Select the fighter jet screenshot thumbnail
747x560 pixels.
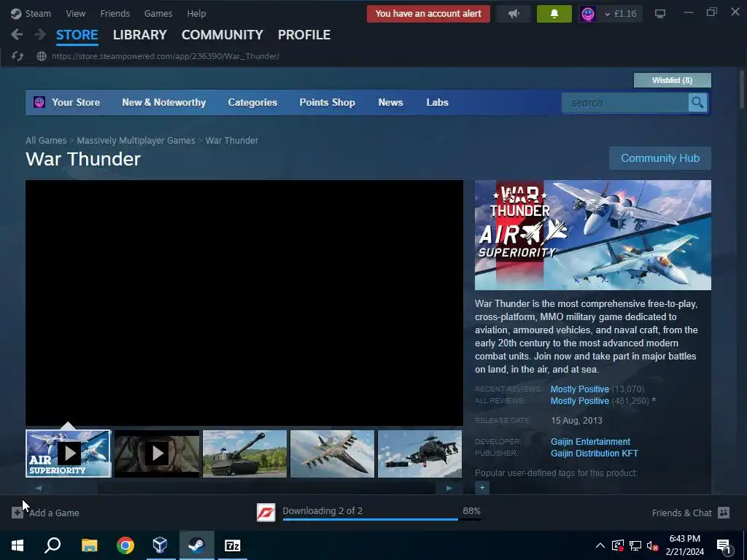tap(332, 454)
